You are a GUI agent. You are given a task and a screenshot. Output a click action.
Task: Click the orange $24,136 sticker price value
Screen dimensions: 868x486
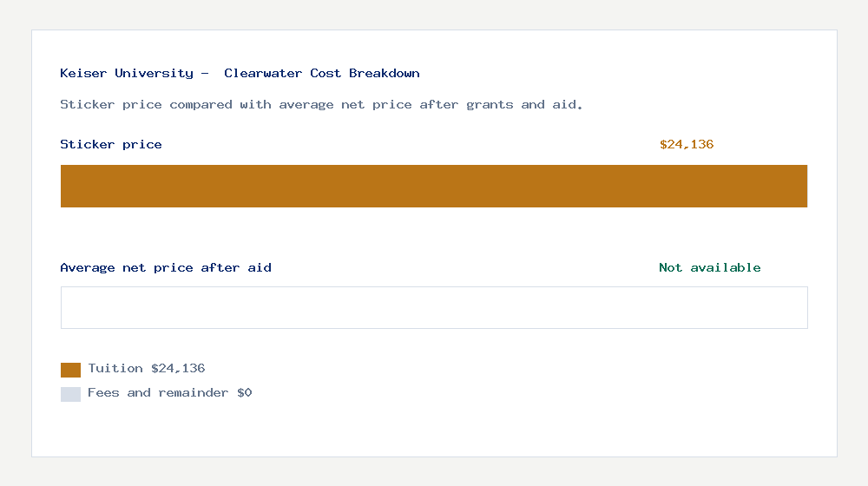687,144
